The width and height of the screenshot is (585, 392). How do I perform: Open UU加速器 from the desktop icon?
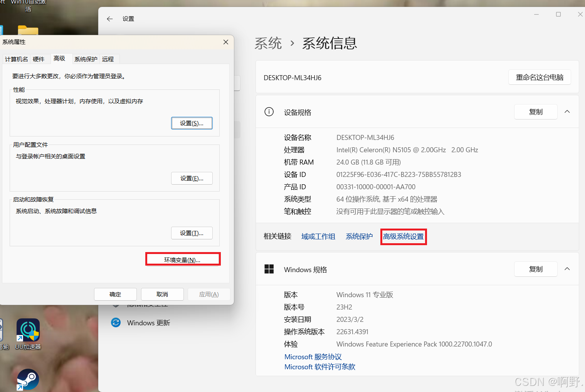(28, 331)
